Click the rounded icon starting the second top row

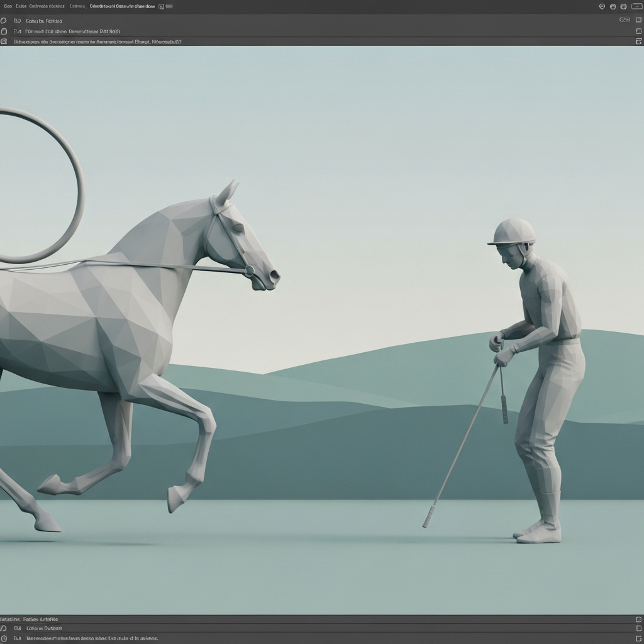click(x=4, y=31)
